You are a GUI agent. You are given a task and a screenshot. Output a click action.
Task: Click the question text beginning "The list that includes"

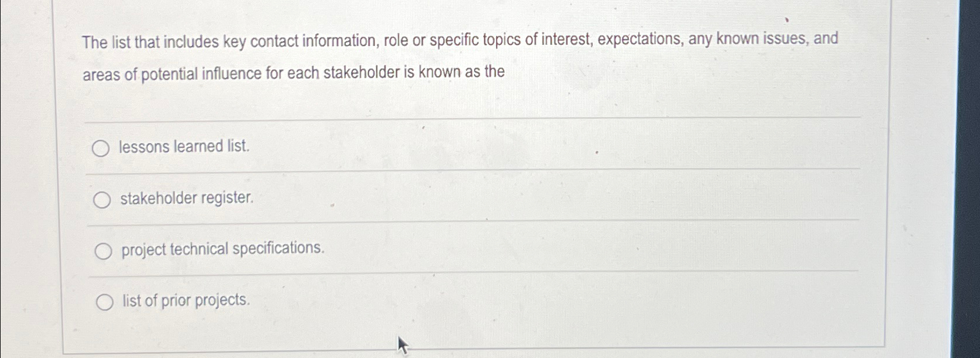tap(460, 40)
